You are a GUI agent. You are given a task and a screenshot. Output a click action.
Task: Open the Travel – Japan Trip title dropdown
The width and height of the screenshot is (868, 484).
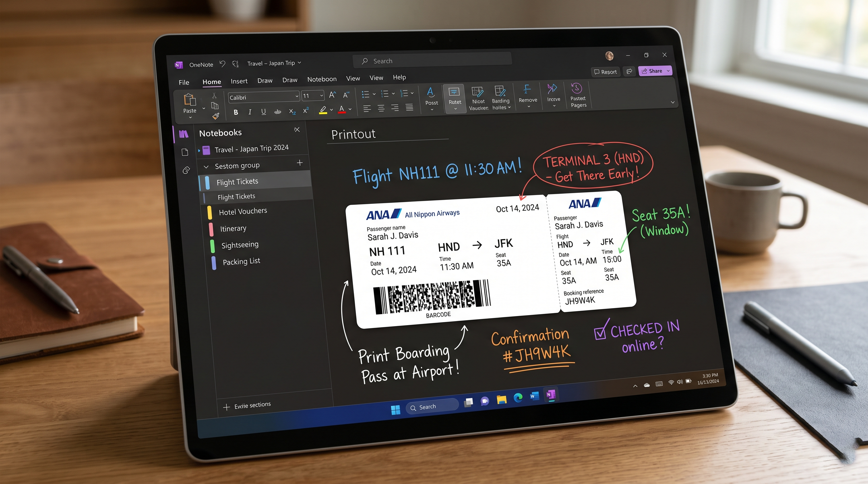(299, 63)
